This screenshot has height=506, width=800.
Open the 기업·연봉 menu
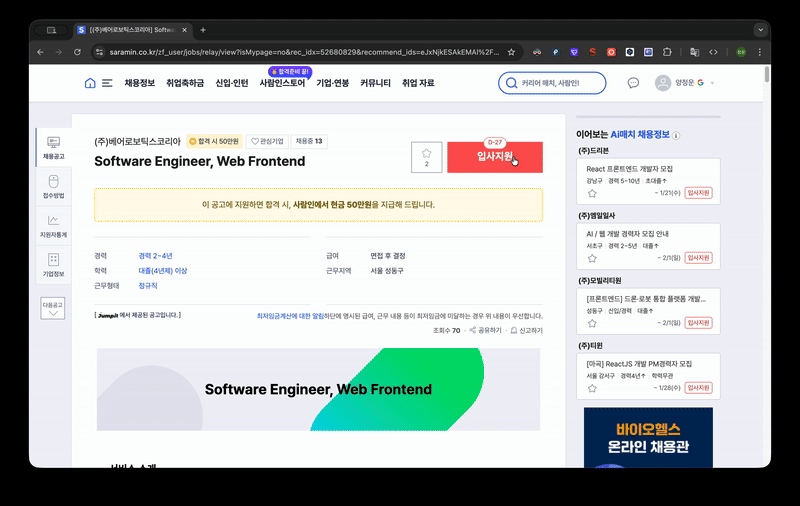pyautogui.click(x=332, y=83)
